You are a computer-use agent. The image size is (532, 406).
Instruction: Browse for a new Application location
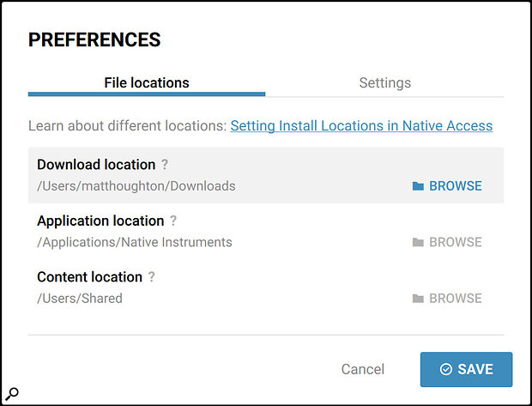[447, 242]
